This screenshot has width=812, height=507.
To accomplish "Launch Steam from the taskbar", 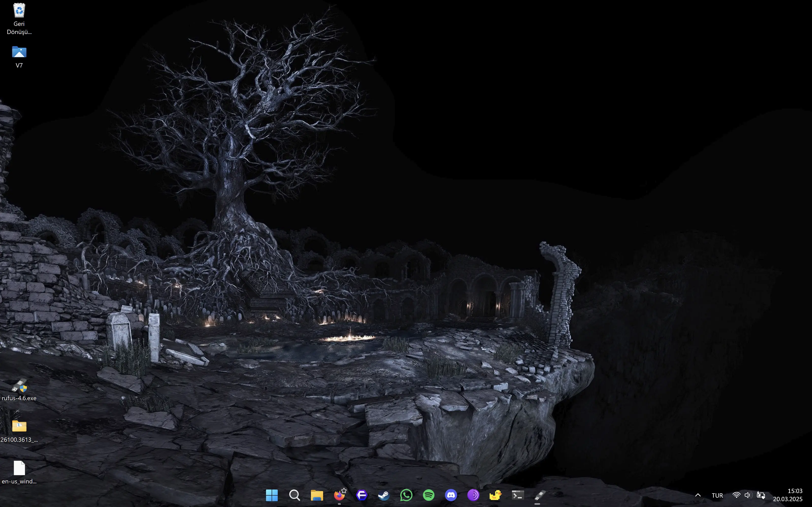I will point(384,495).
